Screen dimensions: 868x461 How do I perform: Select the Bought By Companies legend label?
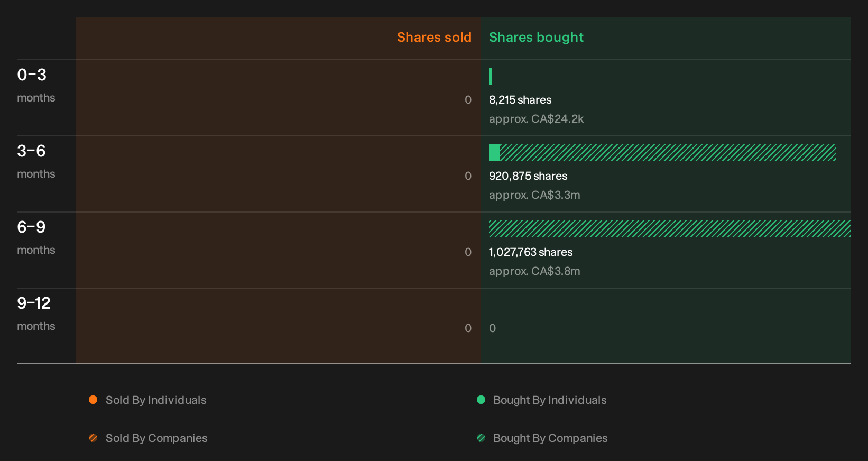[x=550, y=438]
